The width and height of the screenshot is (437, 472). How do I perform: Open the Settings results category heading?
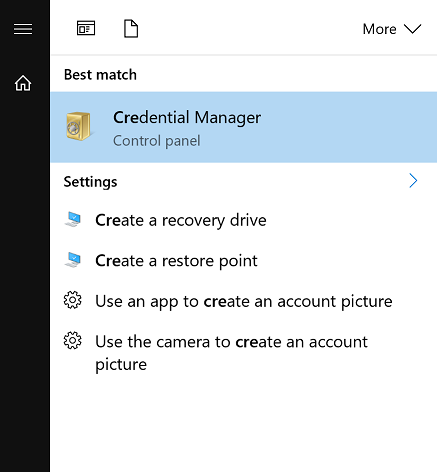tap(90, 182)
